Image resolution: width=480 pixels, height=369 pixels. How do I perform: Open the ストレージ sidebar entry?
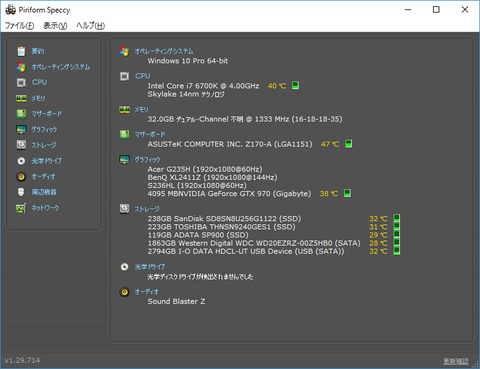point(44,145)
